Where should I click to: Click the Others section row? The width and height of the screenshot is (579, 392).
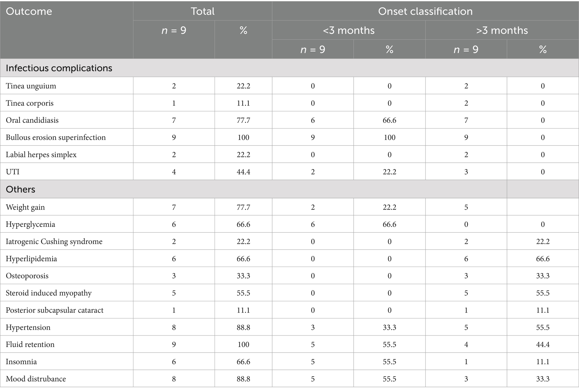point(20,189)
